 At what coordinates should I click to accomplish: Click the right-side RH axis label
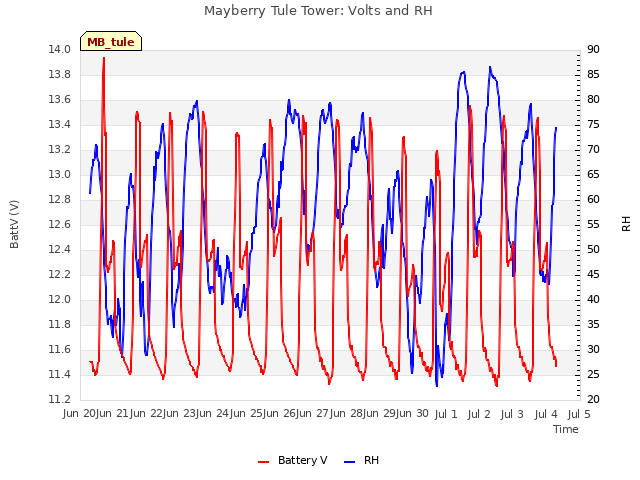(626, 224)
